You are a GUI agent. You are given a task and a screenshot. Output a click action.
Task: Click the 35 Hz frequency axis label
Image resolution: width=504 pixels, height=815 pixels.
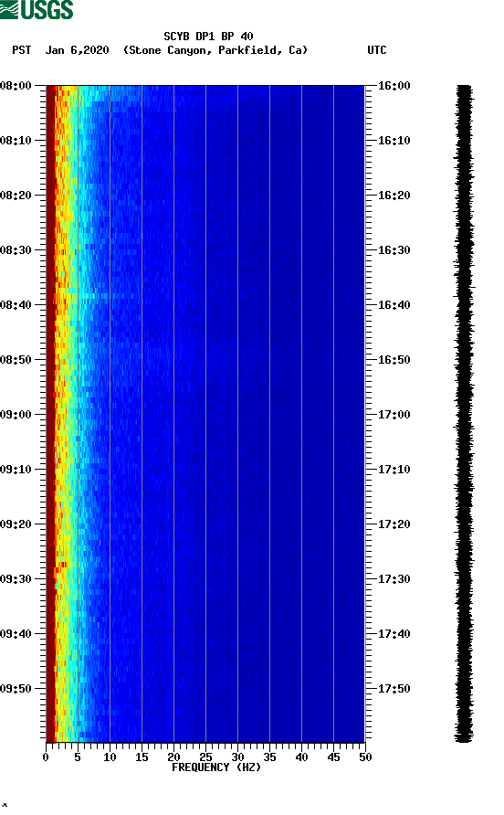coord(269,757)
